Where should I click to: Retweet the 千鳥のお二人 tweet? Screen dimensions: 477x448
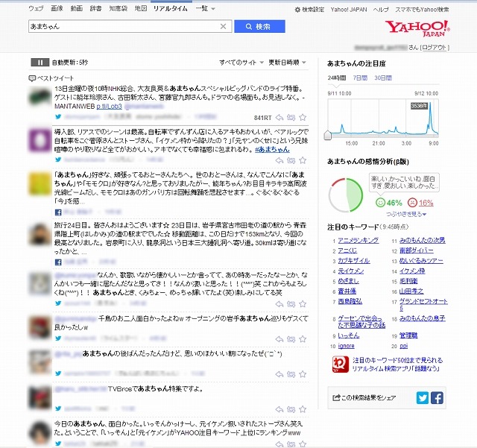point(291,339)
